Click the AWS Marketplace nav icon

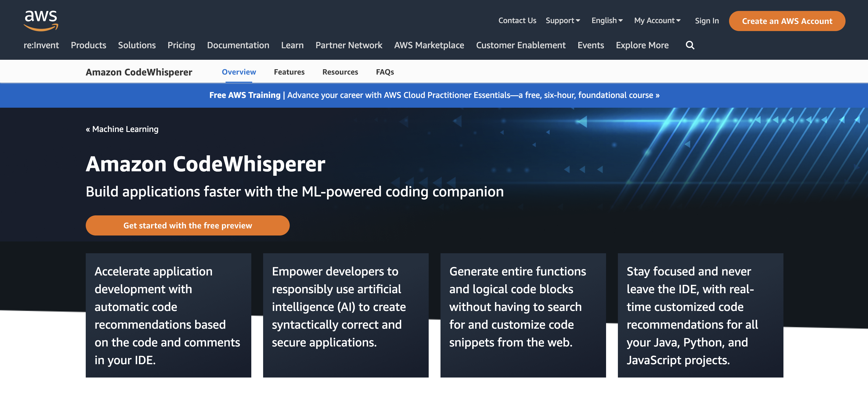pyautogui.click(x=430, y=44)
